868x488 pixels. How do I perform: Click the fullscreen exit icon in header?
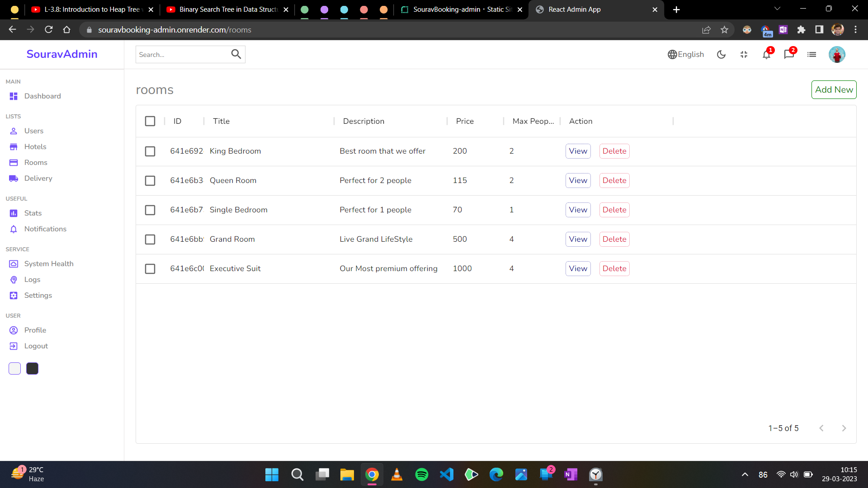[x=744, y=55]
